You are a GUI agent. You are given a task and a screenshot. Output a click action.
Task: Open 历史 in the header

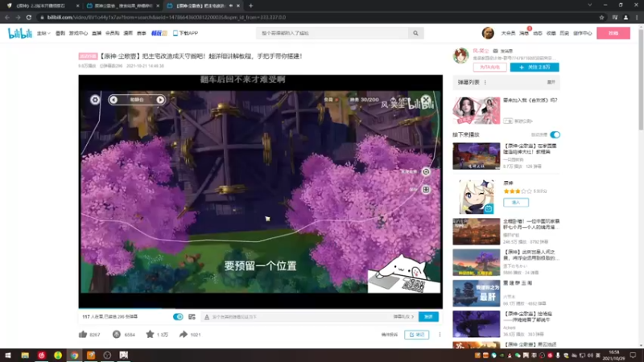(564, 33)
